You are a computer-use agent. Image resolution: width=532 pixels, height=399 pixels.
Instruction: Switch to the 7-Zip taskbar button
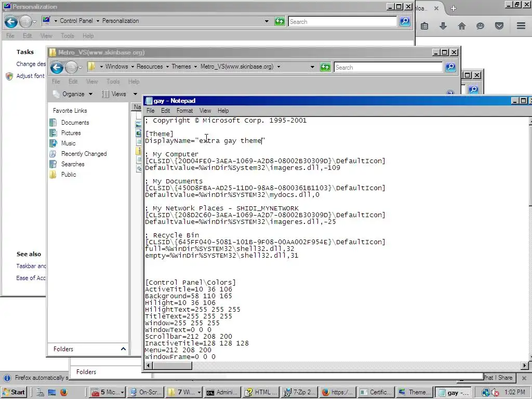(300, 392)
